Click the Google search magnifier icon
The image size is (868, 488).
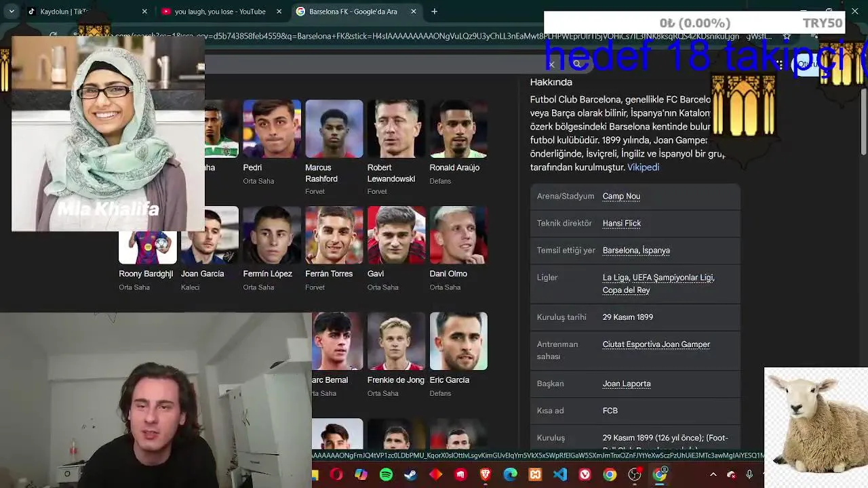(x=577, y=64)
